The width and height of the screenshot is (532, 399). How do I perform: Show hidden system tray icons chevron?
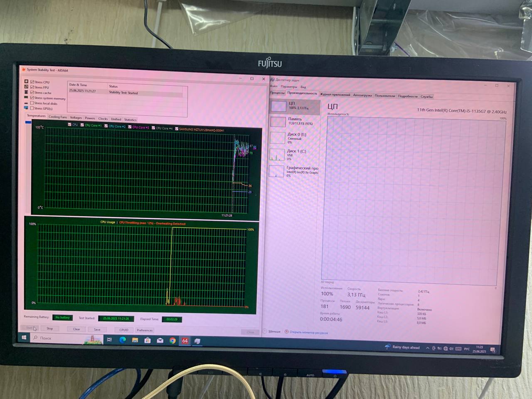(x=427, y=348)
